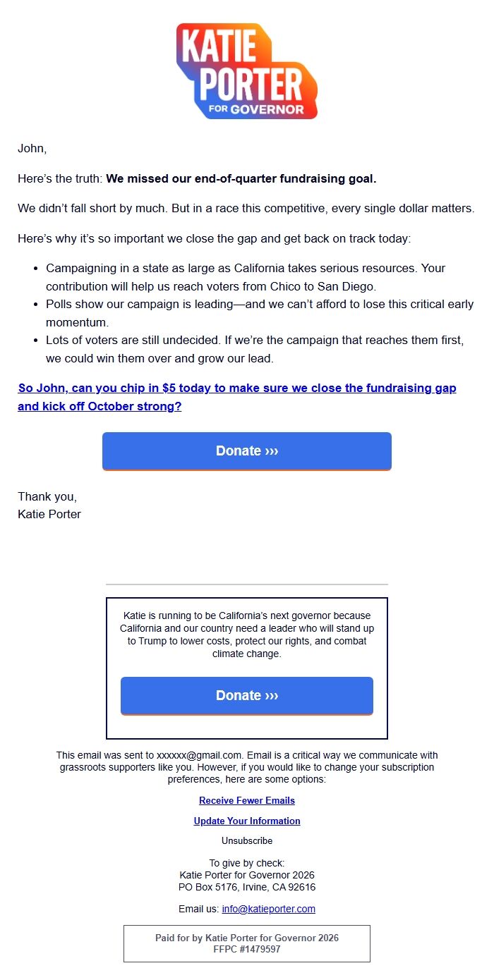Click the "Katie is running" paragraph
Viewport: 494px width, 980px height.
[247, 635]
